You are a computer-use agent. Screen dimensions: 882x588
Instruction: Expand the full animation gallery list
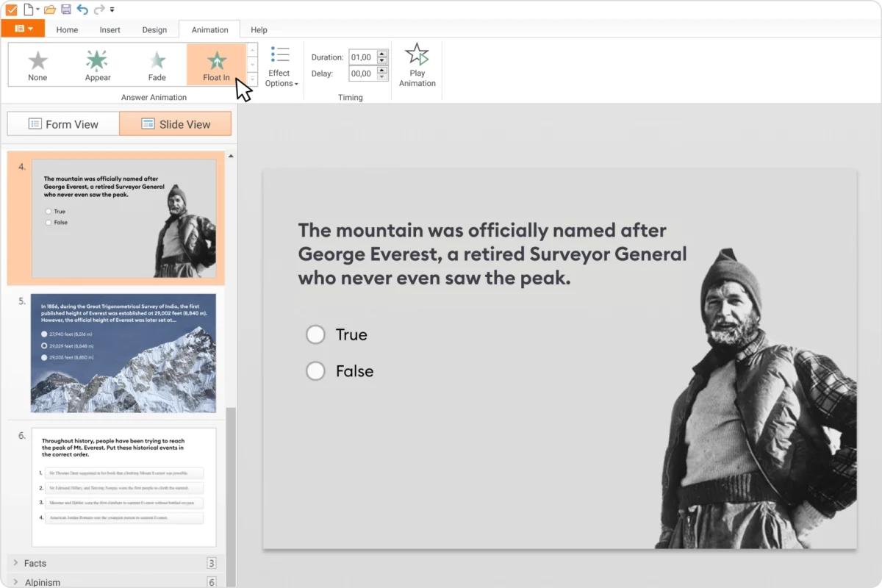252,79
